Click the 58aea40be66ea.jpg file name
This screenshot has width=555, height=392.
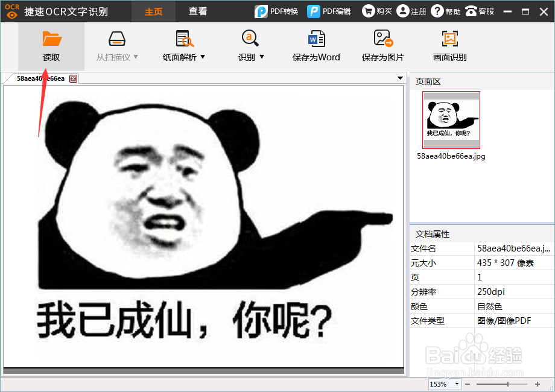(x=451, y=156)
